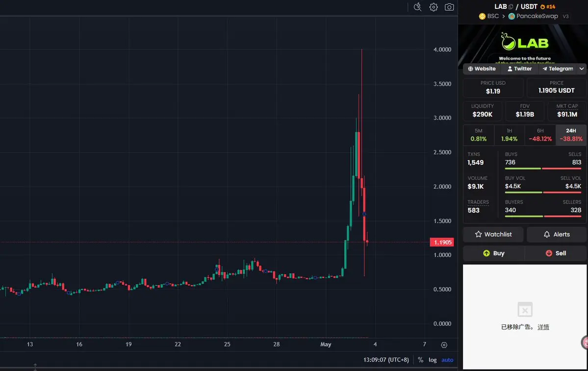This screenshot has width=588, height=371.
Task: Copy LAB token address icon
Action: [511, 7]
